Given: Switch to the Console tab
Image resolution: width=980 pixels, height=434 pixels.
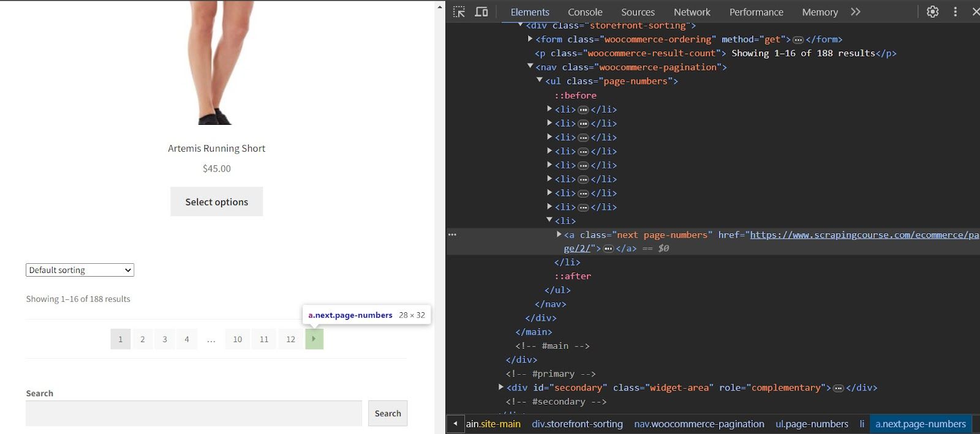Looking at the screenshot, I should tap(585, 12).
